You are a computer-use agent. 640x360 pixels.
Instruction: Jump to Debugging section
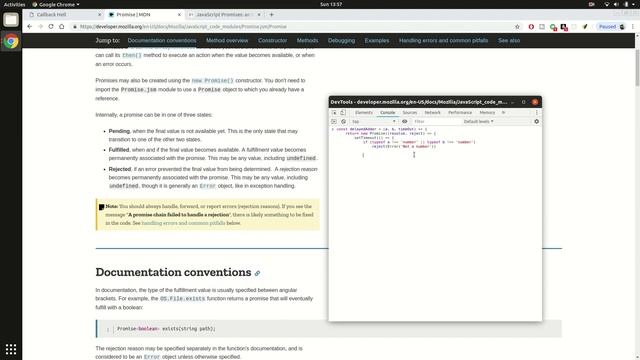click(x=341, y=40)
